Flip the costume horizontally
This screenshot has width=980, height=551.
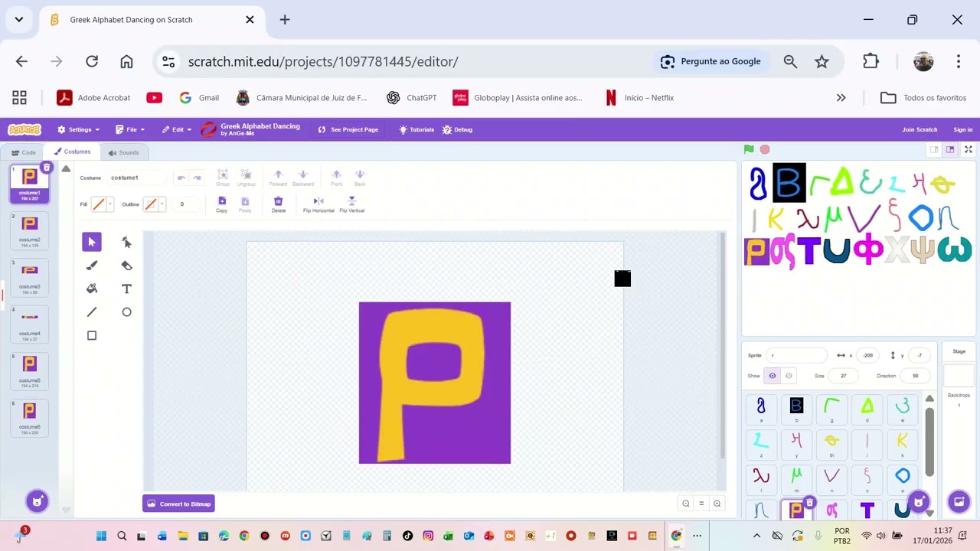click(318, 204)
